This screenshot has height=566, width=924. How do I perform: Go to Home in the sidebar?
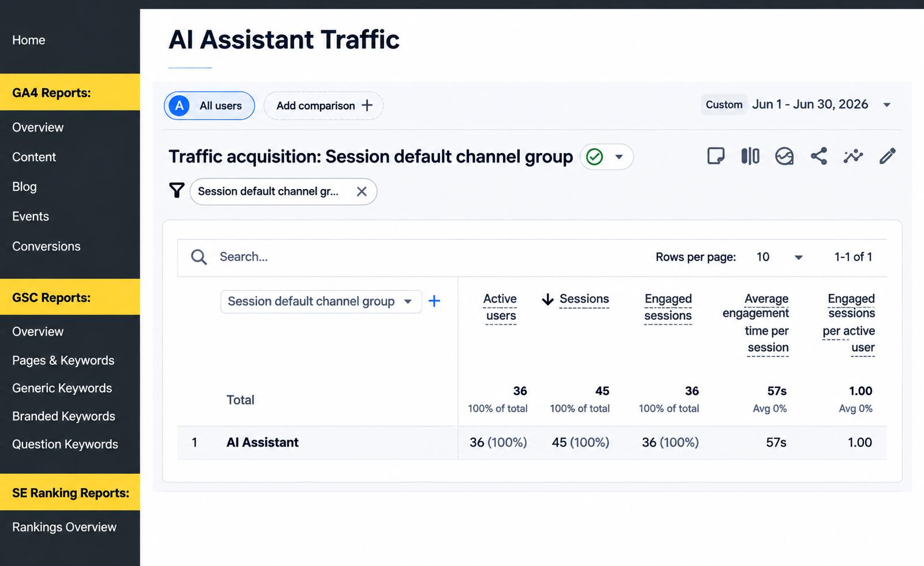(29, 40)
